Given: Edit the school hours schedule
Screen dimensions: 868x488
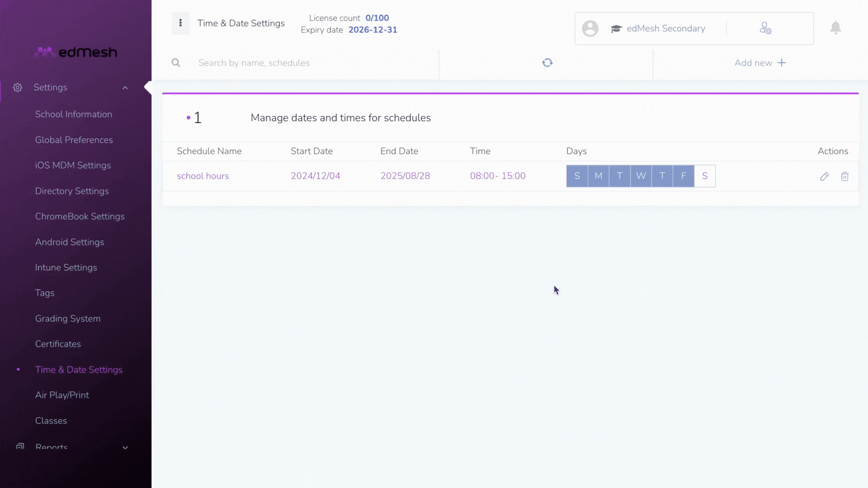Looking at the screenshot, I should coord(824,176).
